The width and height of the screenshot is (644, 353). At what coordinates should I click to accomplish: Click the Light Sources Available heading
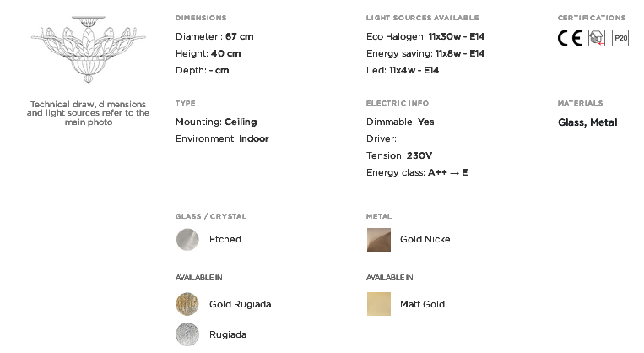tap(422, 18)
